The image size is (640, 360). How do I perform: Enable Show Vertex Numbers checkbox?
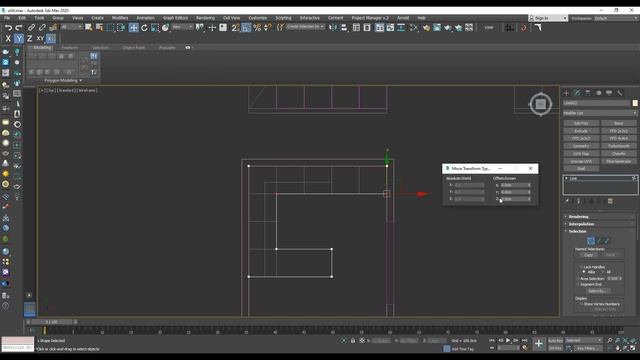(x=582, y=304)
